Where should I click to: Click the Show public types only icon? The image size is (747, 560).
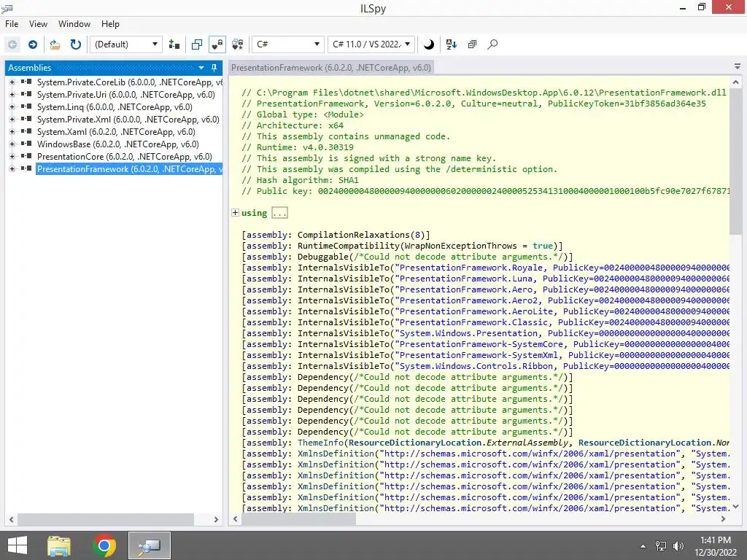coord(197,44)
